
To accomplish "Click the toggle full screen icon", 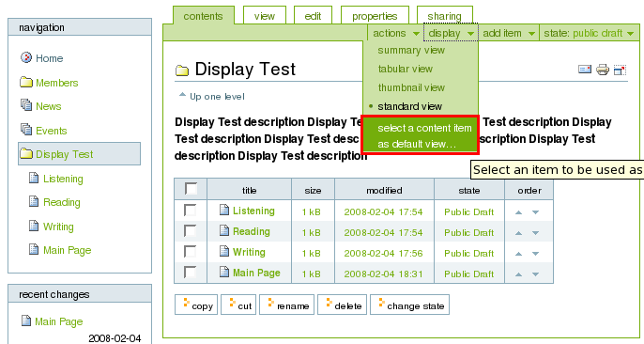I will (620, 70).
